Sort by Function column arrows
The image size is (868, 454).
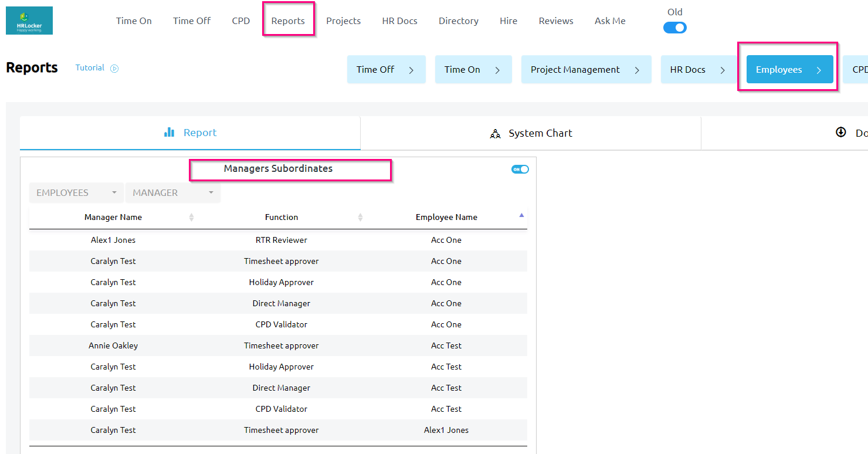coord(360,218)
